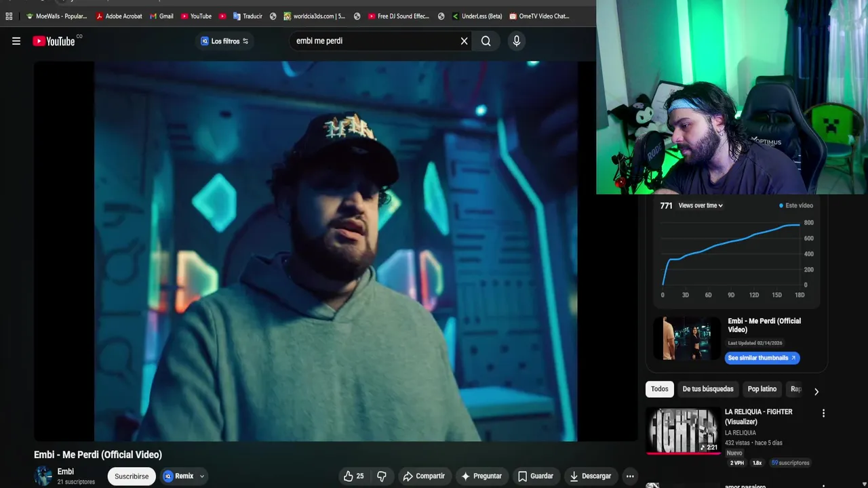Select the Pop latino chip
The width and height of the screenshot is (868, 488).
click(762, 389)
